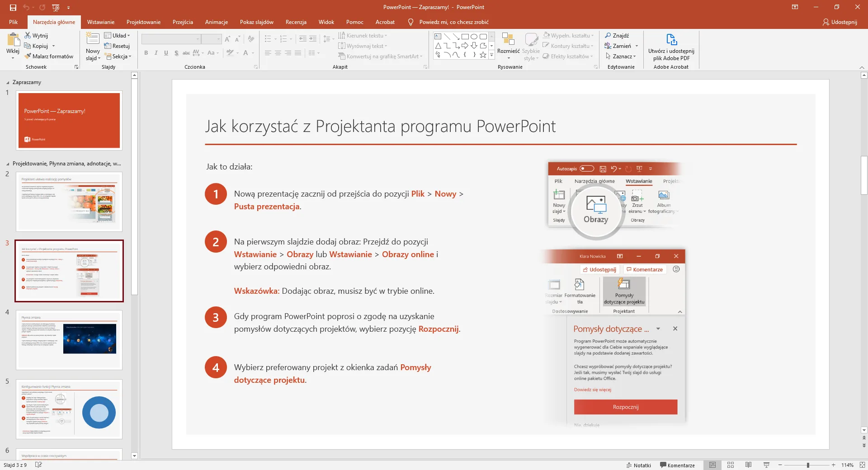
Task: Select the rectangle shape in the shapes gallery
Action: [465, 37]
